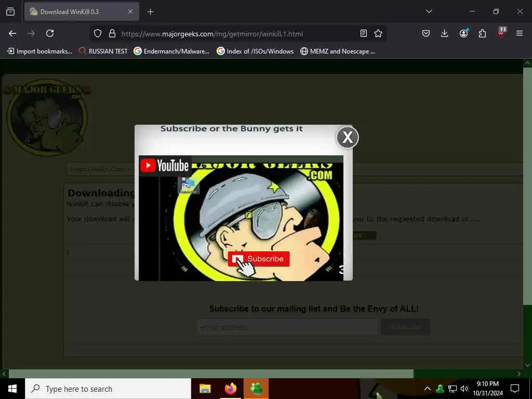The width and height of the screenshot is (532, 399).
Task: Click the address bar URL field
Action: pos(237,34)
